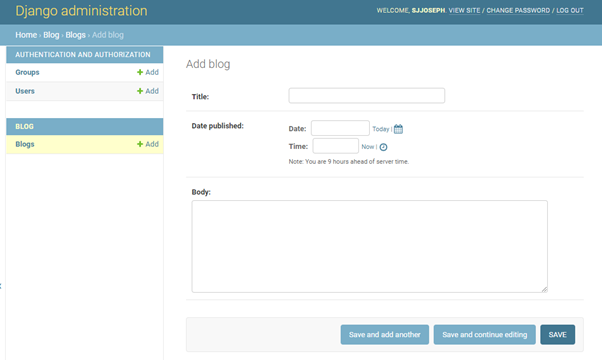Open the Blogs model in sidebar

[x=25, y=144]
